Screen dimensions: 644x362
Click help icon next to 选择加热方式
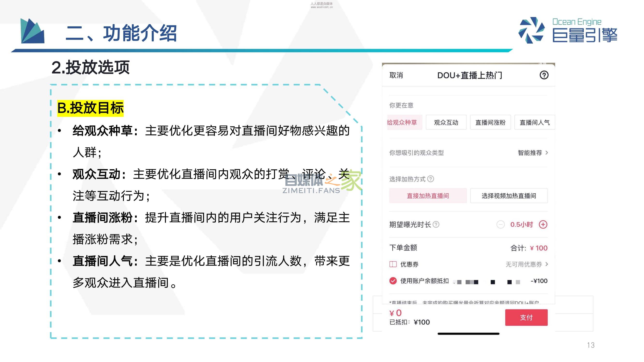[x=431, y=179]
